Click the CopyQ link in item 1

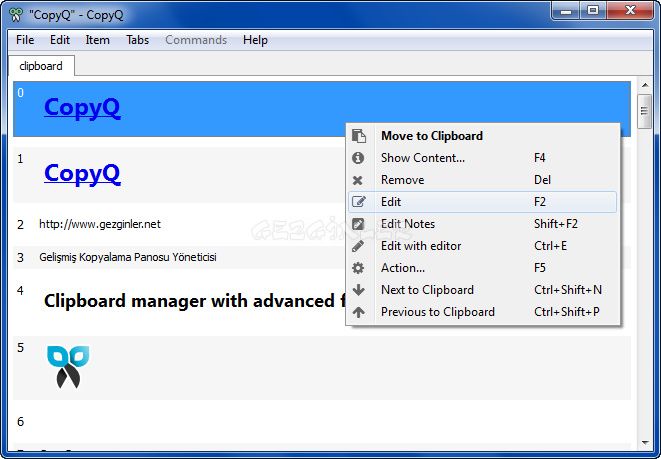click(82, 174)
